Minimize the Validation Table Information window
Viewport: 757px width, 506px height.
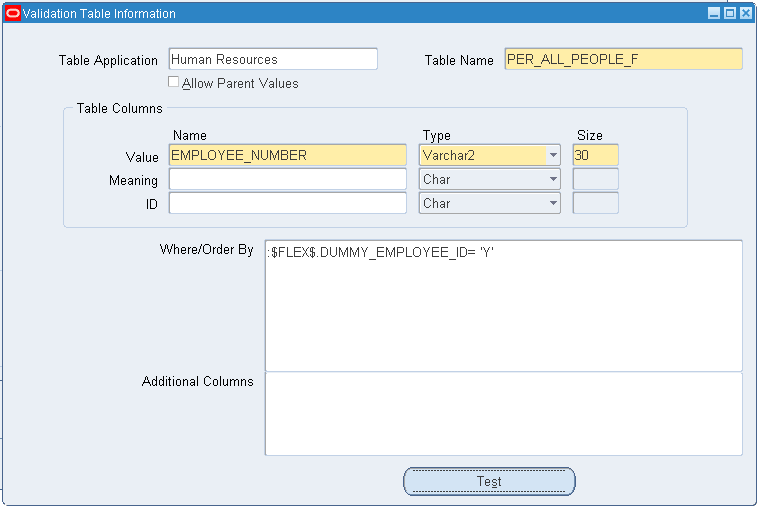[x=714, y=14]
